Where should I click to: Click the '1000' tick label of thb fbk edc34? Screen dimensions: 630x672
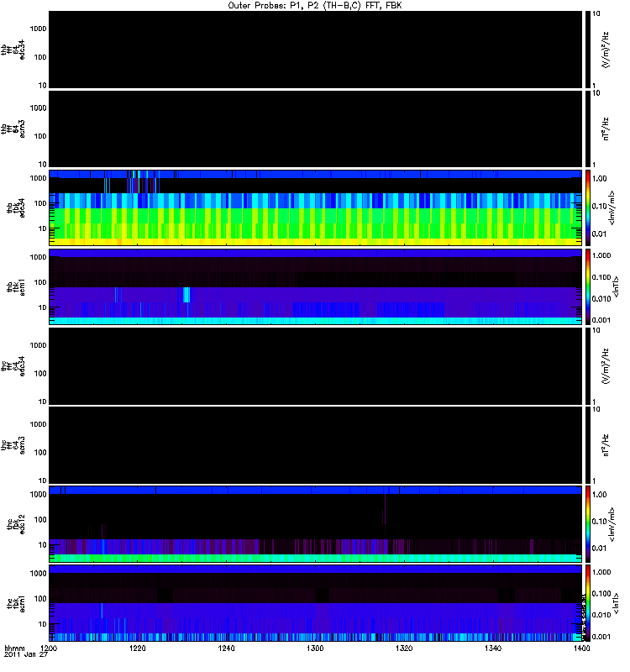coord(38,178)
